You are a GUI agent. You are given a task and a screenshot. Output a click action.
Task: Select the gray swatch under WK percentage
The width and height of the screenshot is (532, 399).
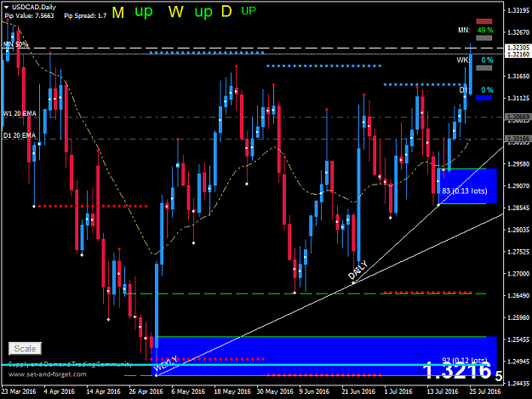(483, 68)
